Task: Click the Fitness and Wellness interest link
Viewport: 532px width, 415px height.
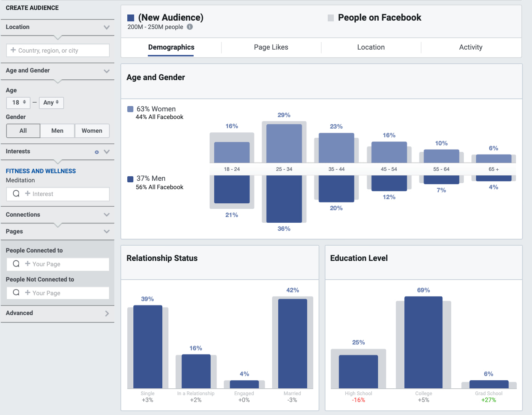Action: (x=41, y=171)
